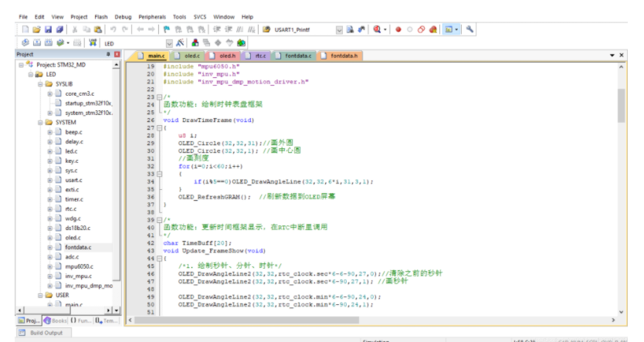The image size is (644, 342).
Task: Open Configuration with the wrench icon
Action: click(x=469, y=29)
